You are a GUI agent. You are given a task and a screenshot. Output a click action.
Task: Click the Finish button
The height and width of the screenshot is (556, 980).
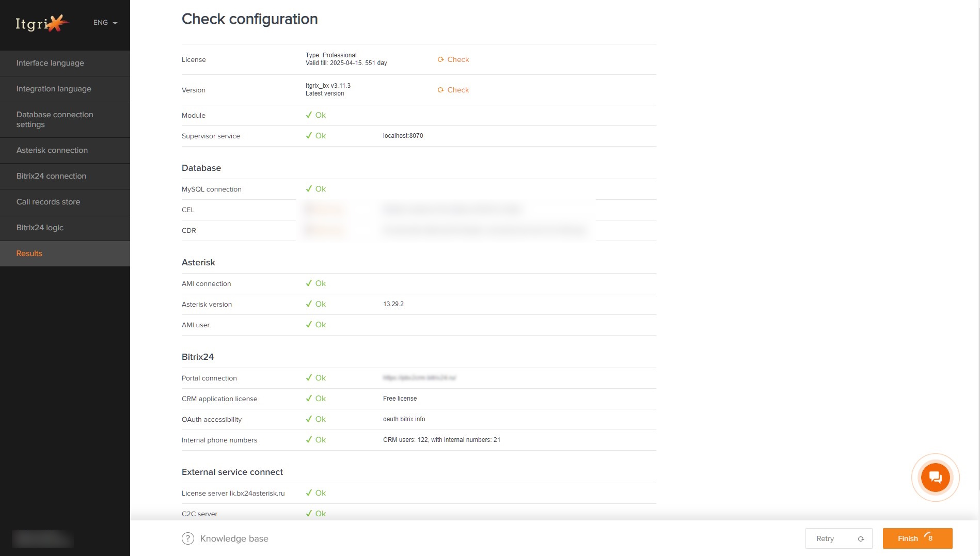tap(918, 538)
